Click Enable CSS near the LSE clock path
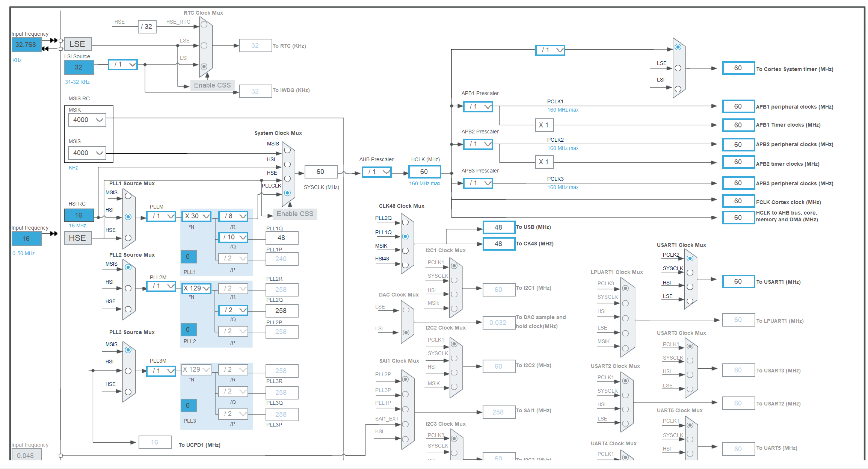Screen dimensions: 868x469 pos(212,85)
